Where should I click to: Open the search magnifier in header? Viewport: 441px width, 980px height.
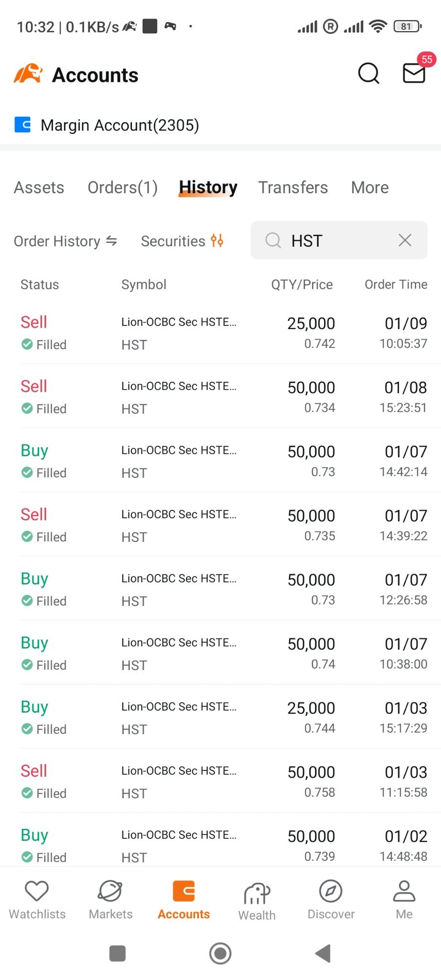click(368, 74)
